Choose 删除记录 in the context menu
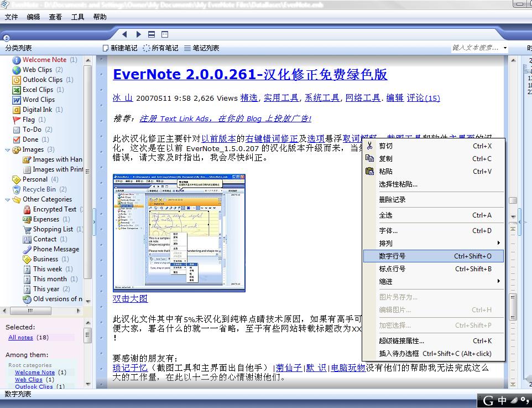Image resolution: width=532 pixels, height=408 pixels. [x=433, y=200]
